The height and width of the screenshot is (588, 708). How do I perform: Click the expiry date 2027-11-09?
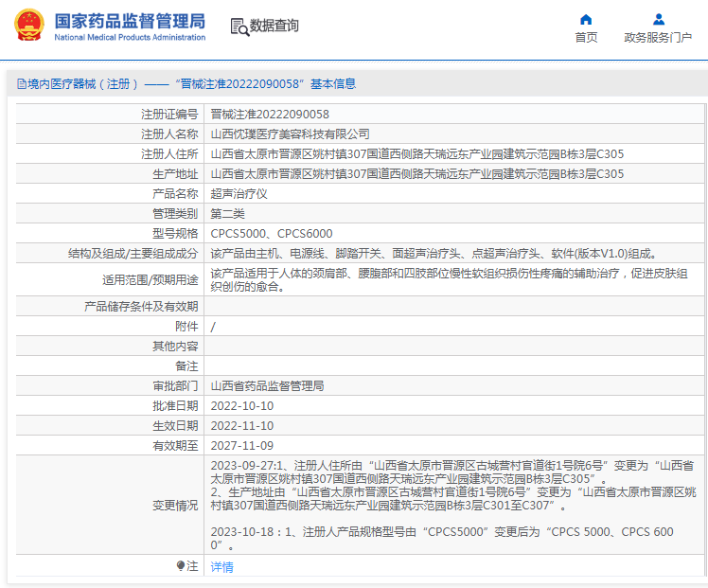[x=241, y=446]
